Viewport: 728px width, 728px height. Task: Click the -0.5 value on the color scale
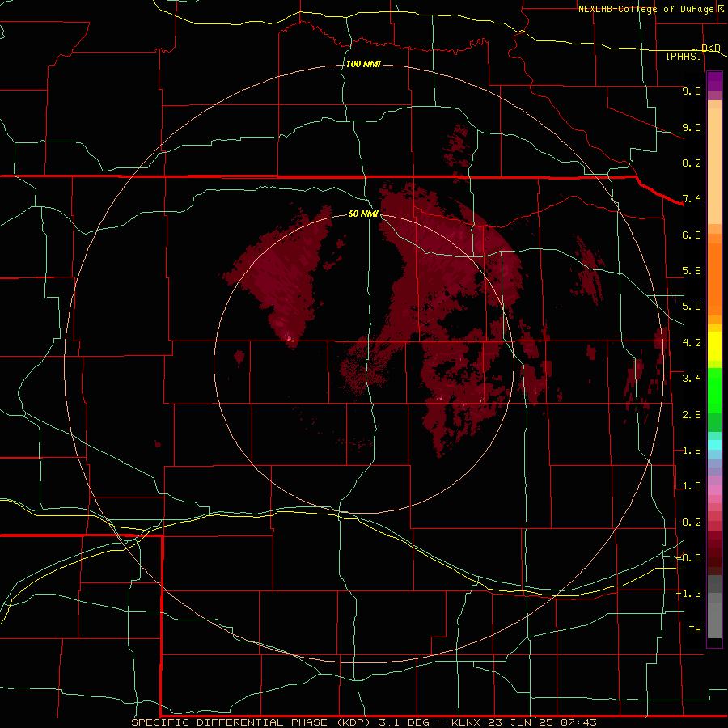tap(688, 558)
